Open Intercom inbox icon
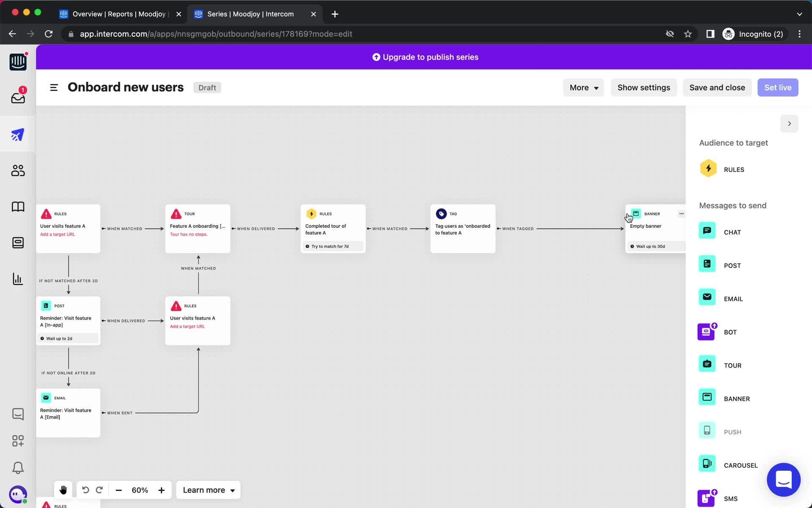812x508 pixels. 17,98
